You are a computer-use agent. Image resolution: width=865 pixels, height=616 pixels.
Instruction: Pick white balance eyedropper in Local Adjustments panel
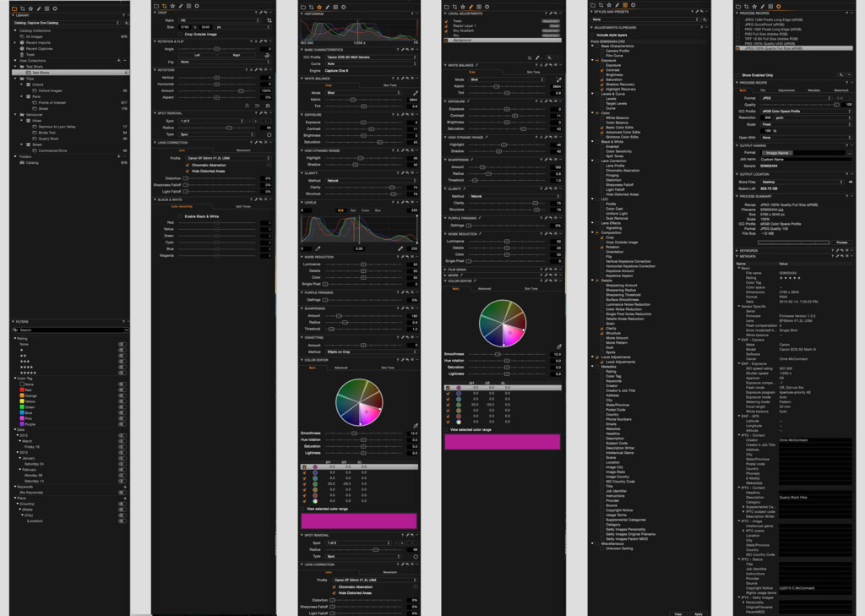[x=559, y=79]
